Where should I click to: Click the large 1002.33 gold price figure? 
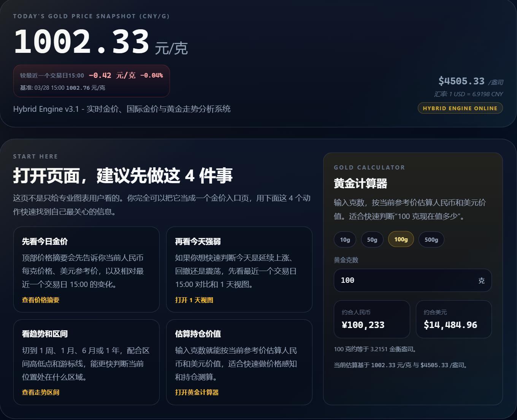pos(82,41)
